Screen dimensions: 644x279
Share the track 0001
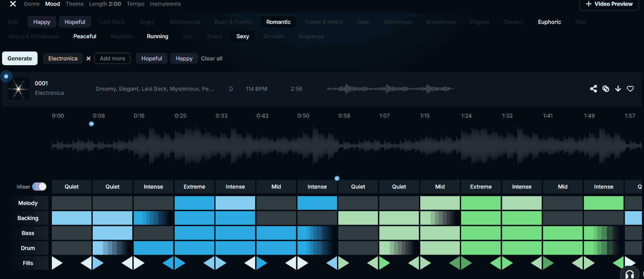point(593,89)
